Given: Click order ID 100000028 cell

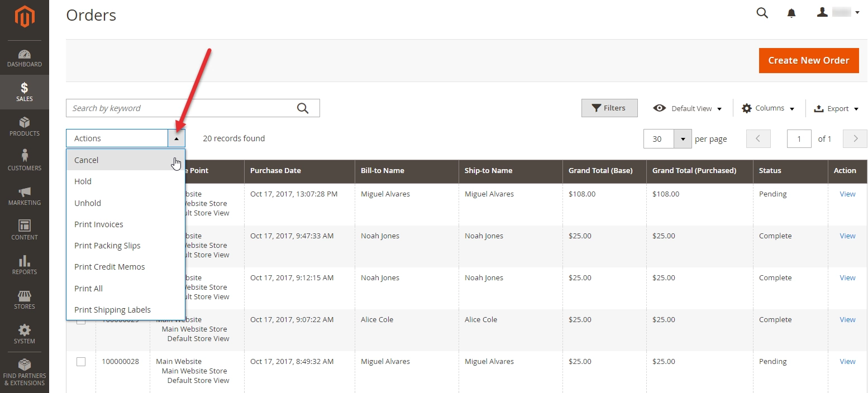Looking at the screenshot, I should [x=120, y=362].
